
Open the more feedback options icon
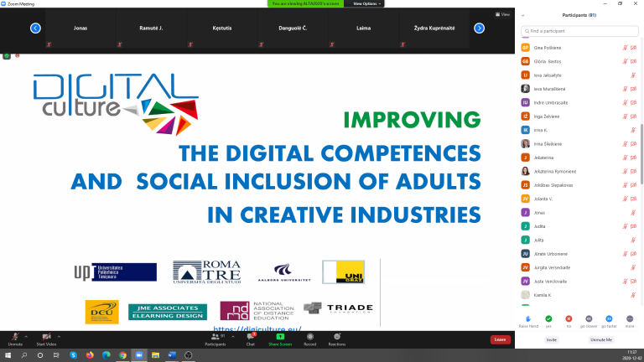point(630,321)
